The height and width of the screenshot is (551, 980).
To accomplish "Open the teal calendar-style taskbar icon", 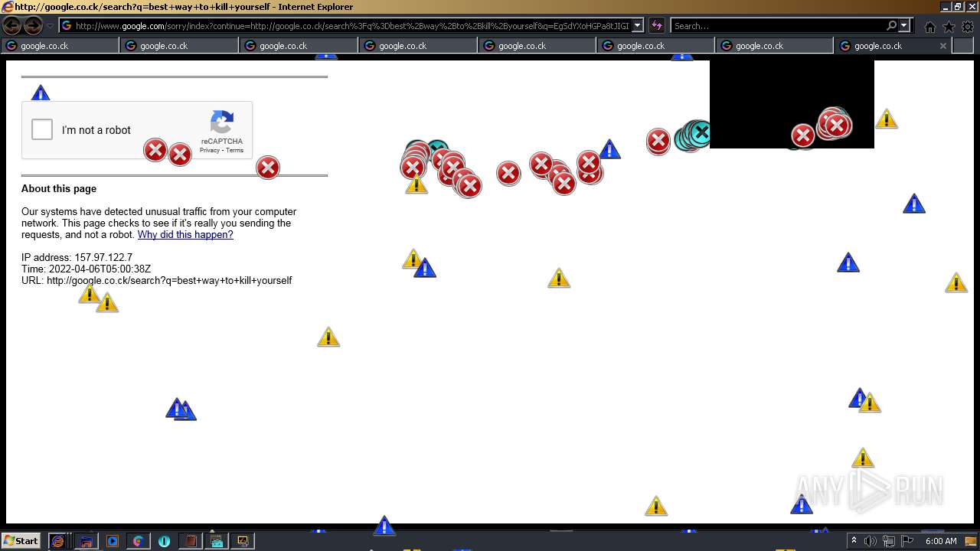I will point(217,541).
